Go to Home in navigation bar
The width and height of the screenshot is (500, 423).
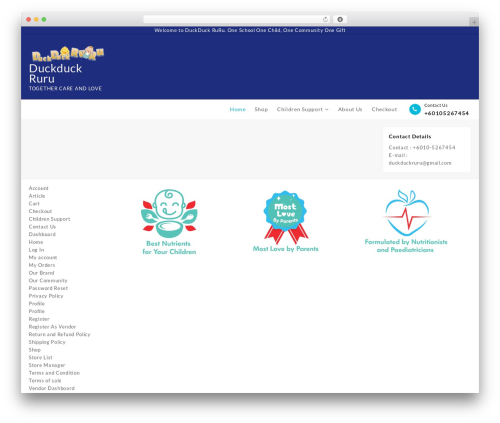click(237, 109)
